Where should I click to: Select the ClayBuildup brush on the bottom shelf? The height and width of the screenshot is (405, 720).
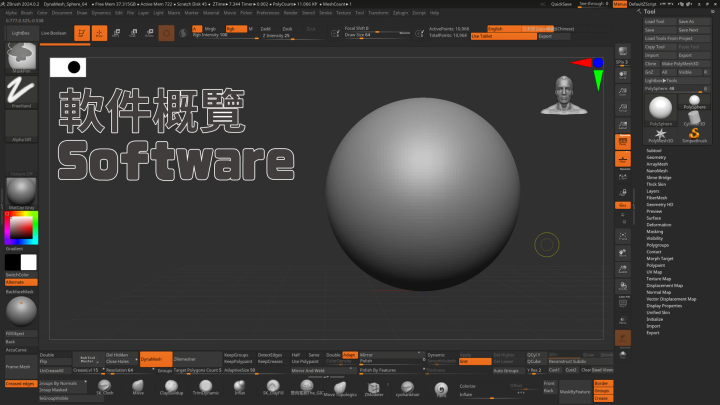click(x=171, y=390)
